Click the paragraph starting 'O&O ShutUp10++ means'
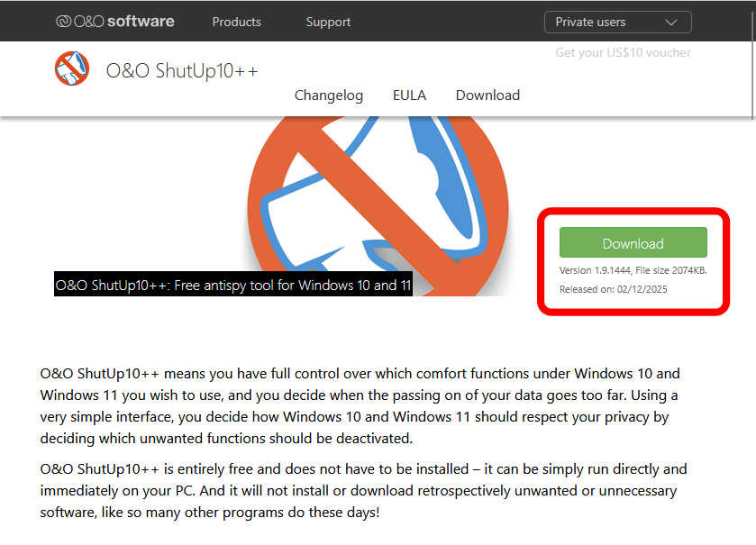The image size is (756, 545). pyautogui.click(x=360, y=405)
